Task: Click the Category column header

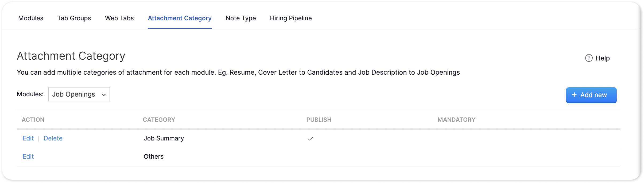Action: pos(159,120)
